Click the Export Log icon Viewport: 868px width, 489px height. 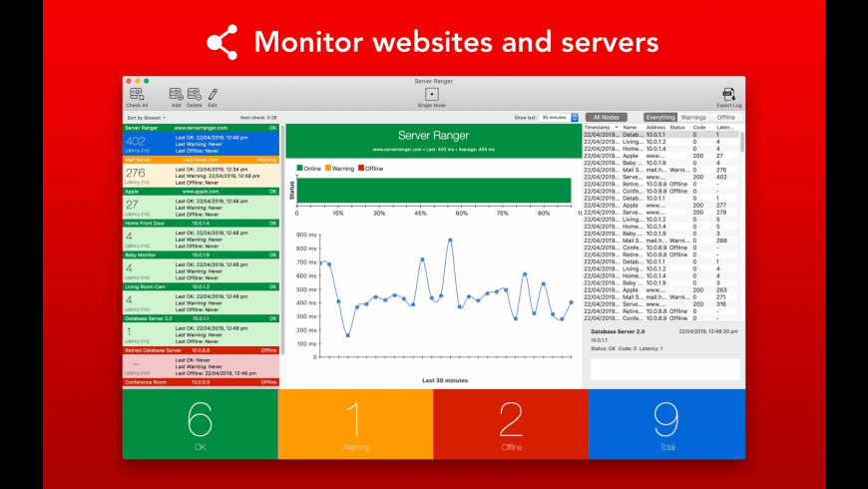pyautogui.click(x=728, y=94)
